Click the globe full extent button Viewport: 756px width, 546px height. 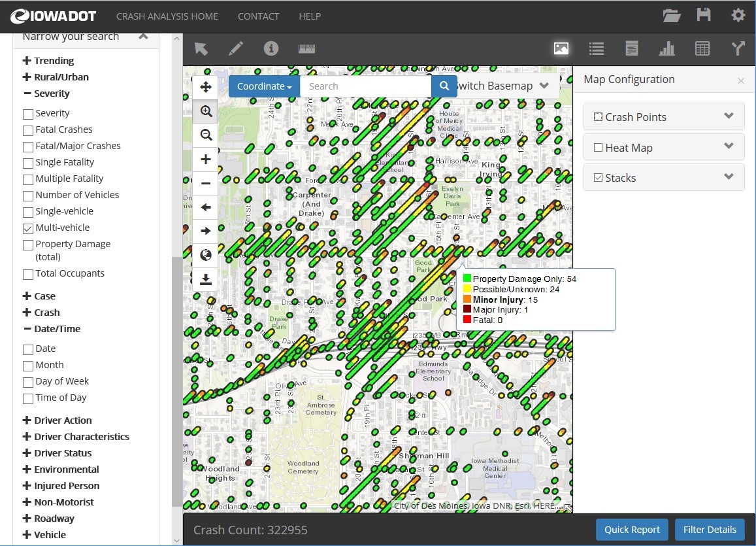[206, 255]
